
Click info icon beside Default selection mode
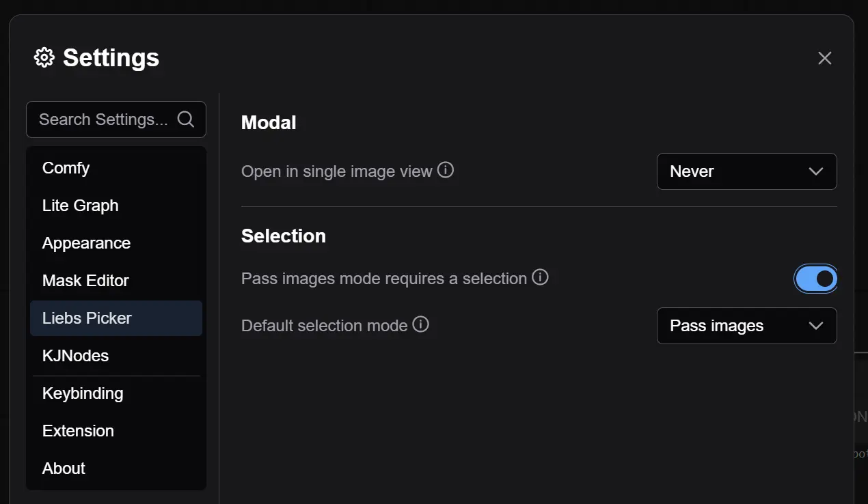(421, 324)
